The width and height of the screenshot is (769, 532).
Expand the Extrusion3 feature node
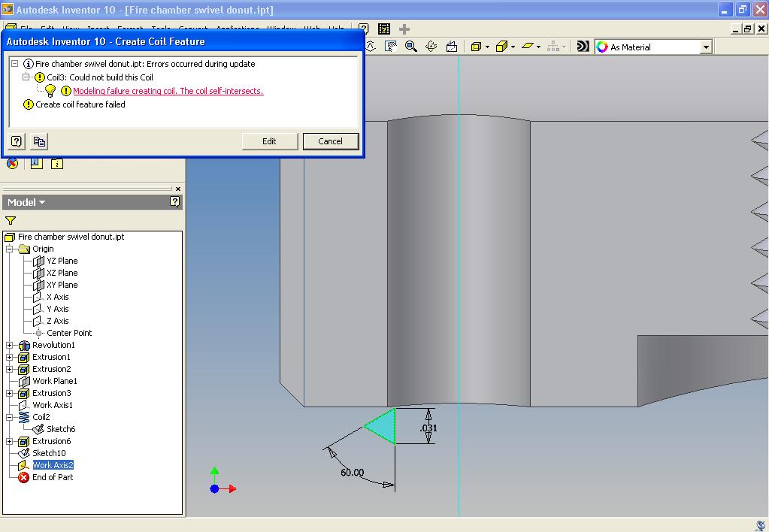pyautogui.click(x=9, y=393)
